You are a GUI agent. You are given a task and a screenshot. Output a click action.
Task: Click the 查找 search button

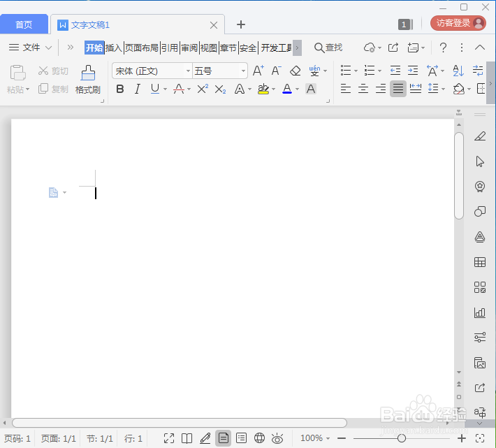pyautogui.click(x=328, y=48)
